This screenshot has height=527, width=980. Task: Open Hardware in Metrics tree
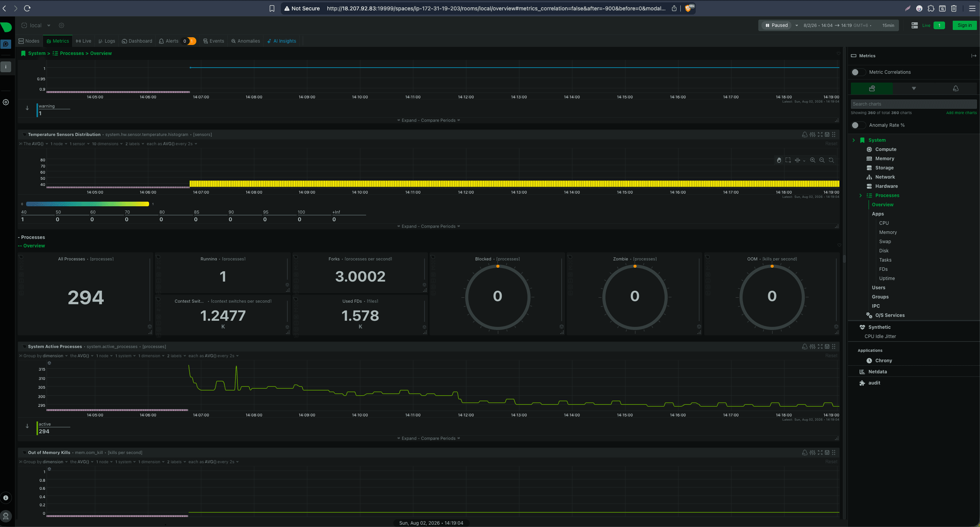tap(886, 186)
